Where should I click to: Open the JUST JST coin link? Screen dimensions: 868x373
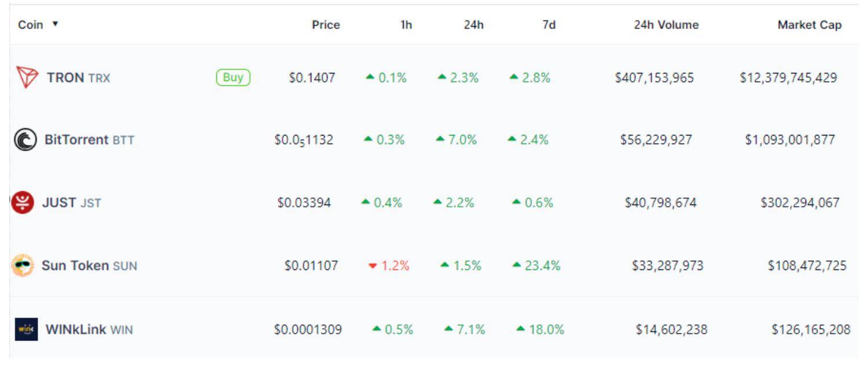71,203
